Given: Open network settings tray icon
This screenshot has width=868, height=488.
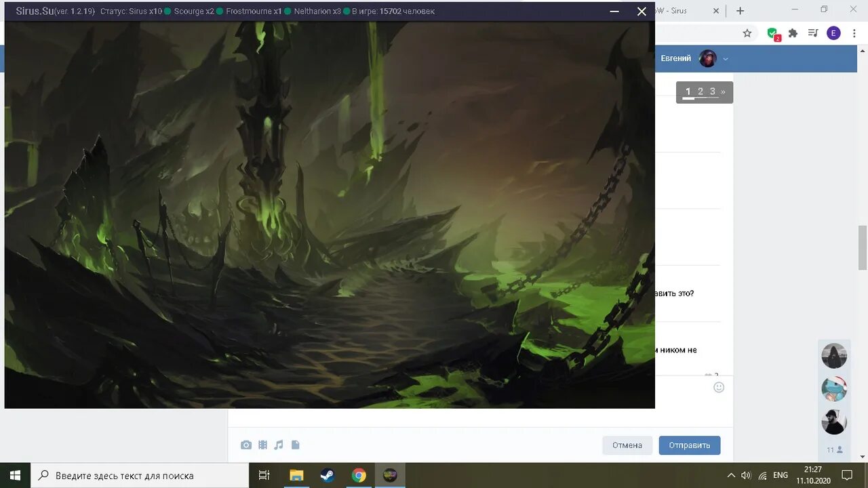Looking at the screenshot, I should 762,476.
